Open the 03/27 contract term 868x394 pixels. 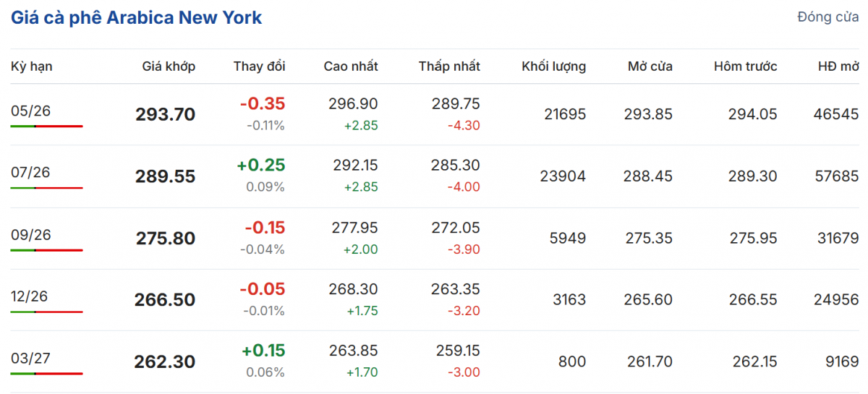30,359
